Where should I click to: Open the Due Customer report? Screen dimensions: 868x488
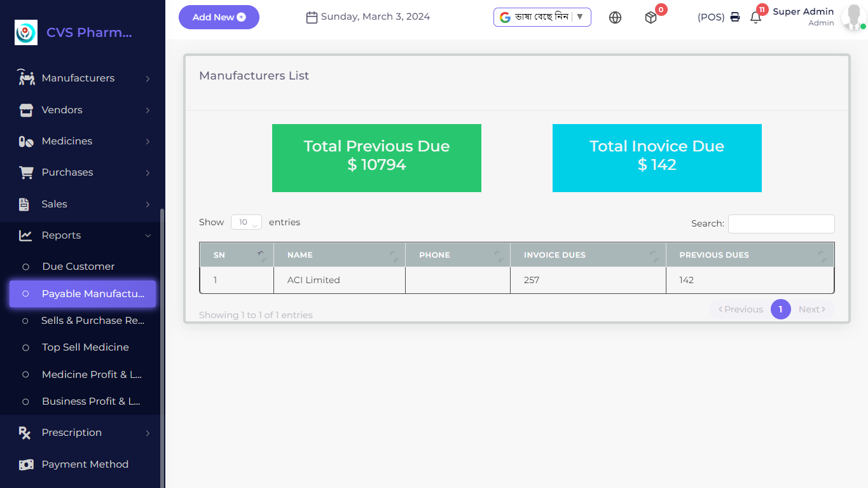(78, 267)
